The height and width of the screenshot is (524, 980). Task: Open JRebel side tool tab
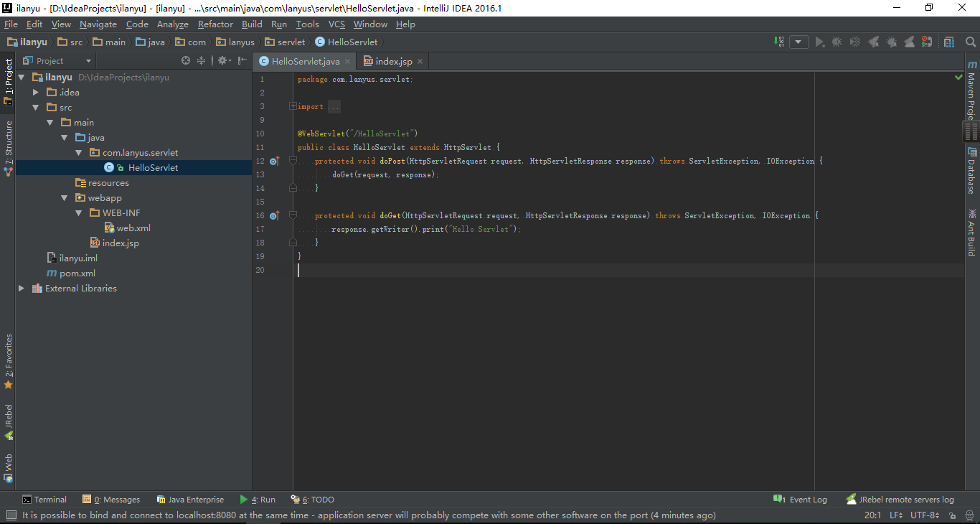(x=9, y=422)
